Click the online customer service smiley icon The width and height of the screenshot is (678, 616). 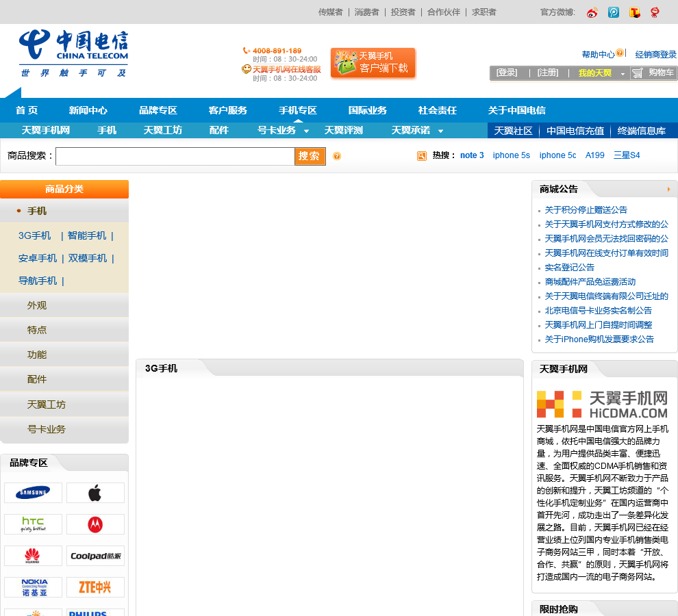(247, 68)
